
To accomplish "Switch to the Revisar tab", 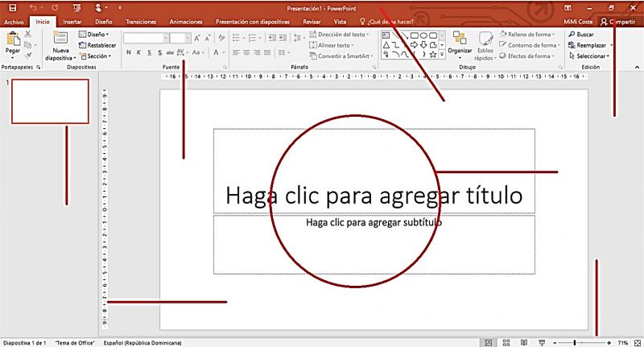I will tap(312, 22).
